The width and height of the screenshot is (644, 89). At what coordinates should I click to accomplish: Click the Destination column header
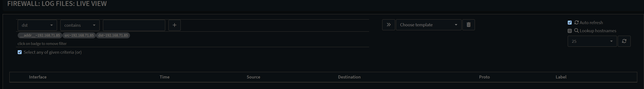[x=349, y=77]
